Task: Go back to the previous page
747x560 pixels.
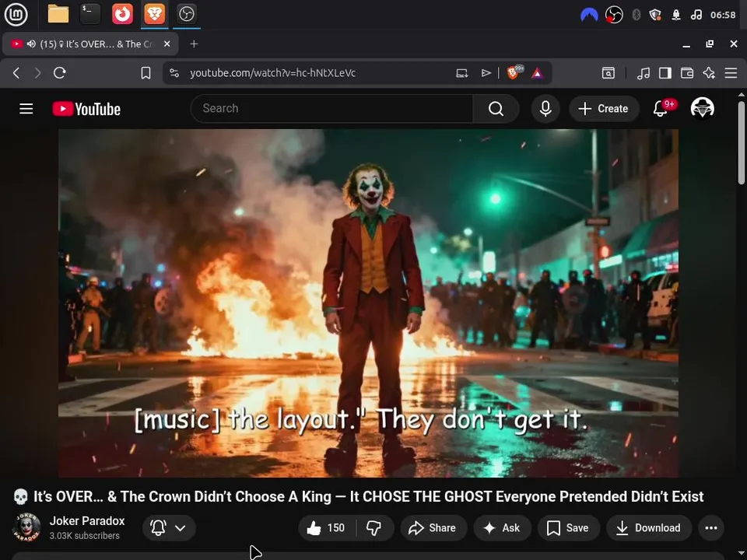Action: (x=16, y=73)
